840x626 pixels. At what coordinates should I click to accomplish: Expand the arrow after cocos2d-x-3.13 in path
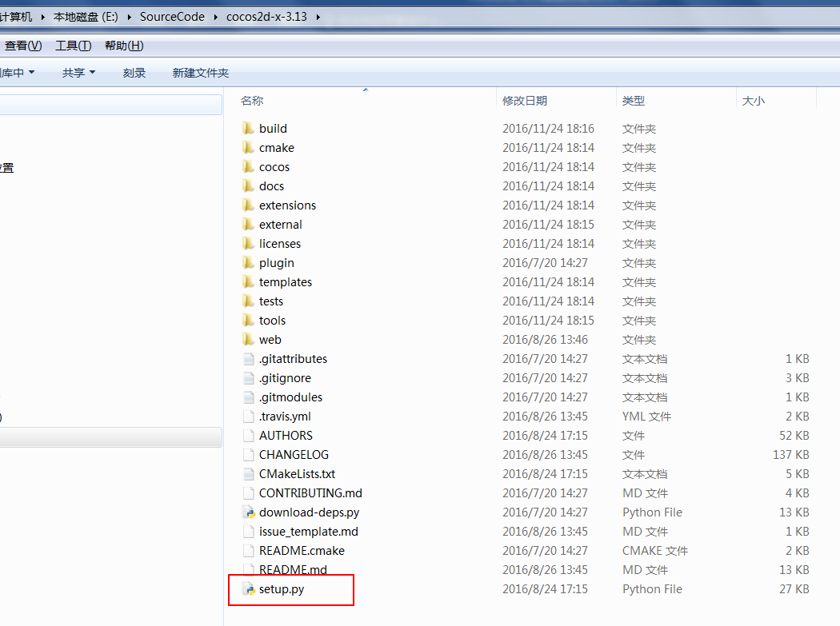coord(318,17)
